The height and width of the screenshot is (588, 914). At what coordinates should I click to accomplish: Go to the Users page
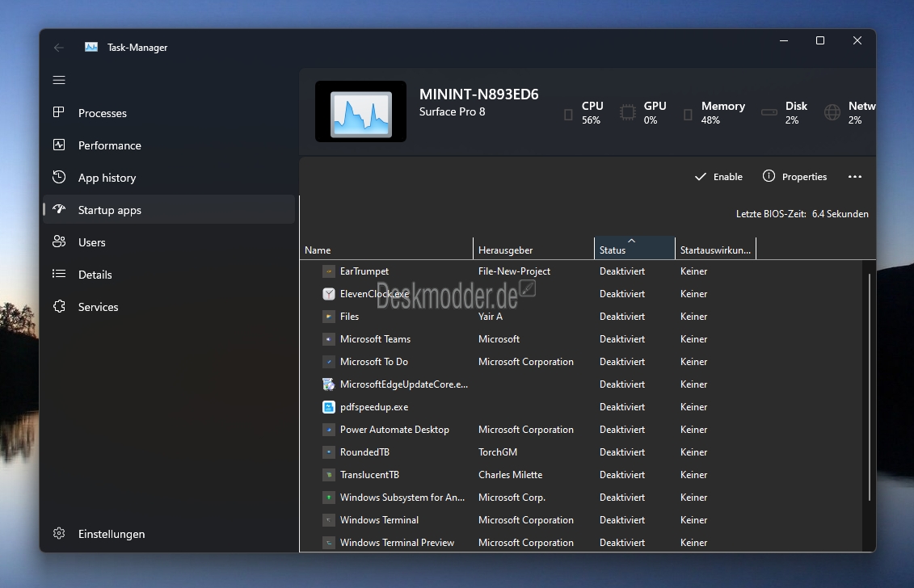[169, 242]
